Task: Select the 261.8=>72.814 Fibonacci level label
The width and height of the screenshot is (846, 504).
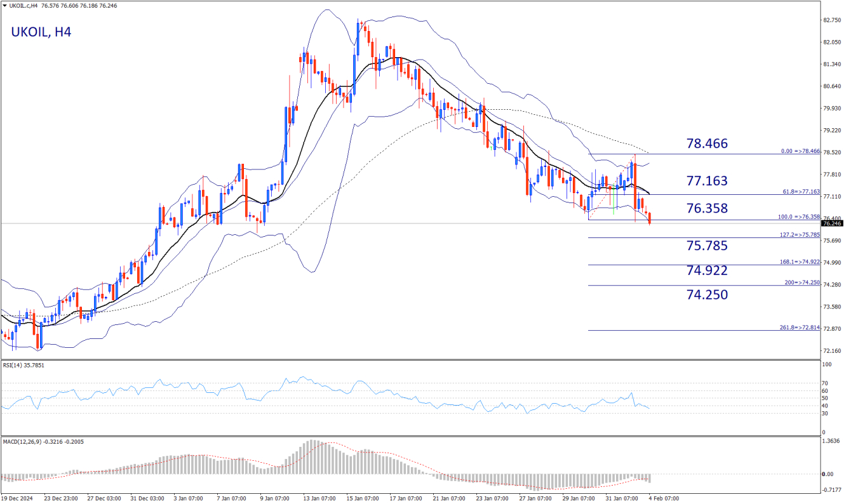Action: point(800,328)
